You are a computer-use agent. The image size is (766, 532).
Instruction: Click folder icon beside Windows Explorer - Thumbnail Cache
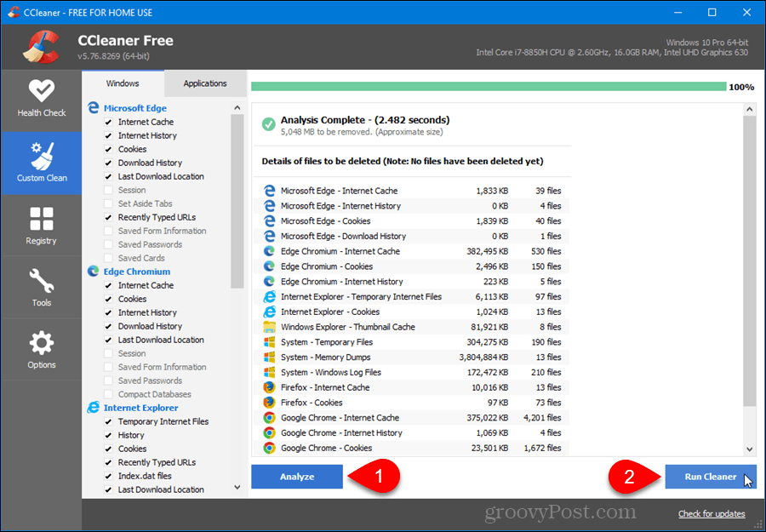(x=269, y=327)
